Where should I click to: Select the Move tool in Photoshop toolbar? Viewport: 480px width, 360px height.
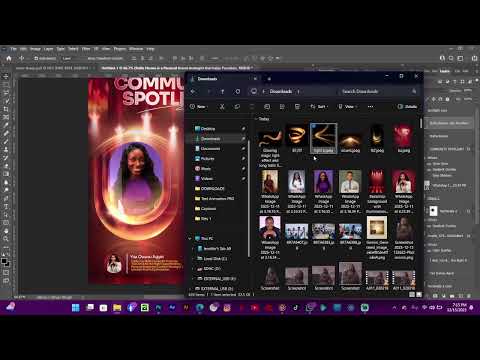tap(6, 76)
